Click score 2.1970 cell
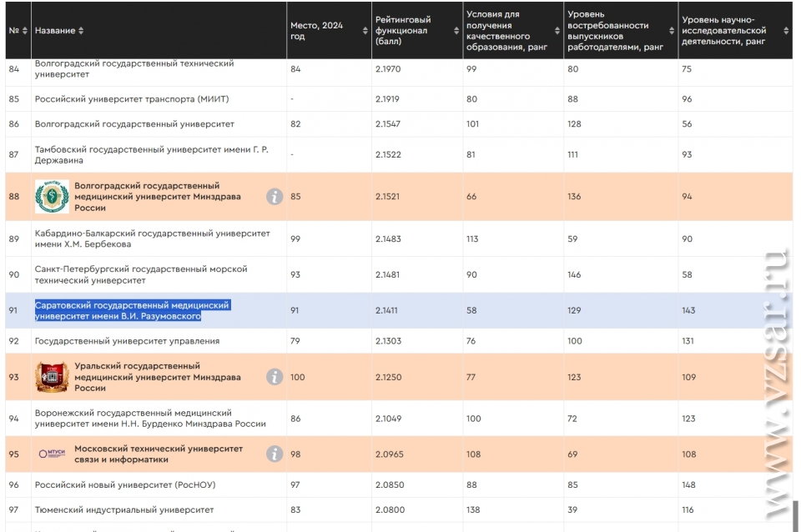The width and height of the screenshot is (801, 532). [x=388, y=69]
